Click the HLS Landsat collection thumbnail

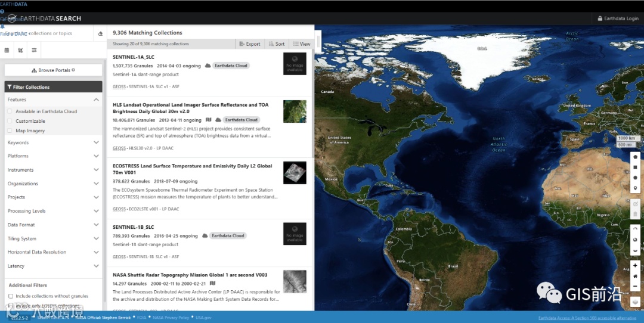[295, 111]
